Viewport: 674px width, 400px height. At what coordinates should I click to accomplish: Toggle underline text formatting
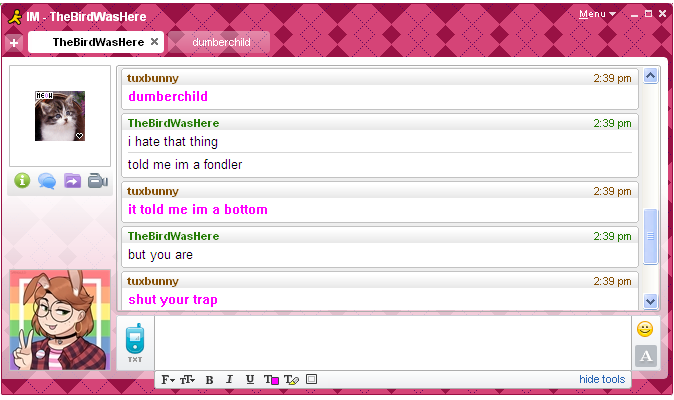pos(249,380)
